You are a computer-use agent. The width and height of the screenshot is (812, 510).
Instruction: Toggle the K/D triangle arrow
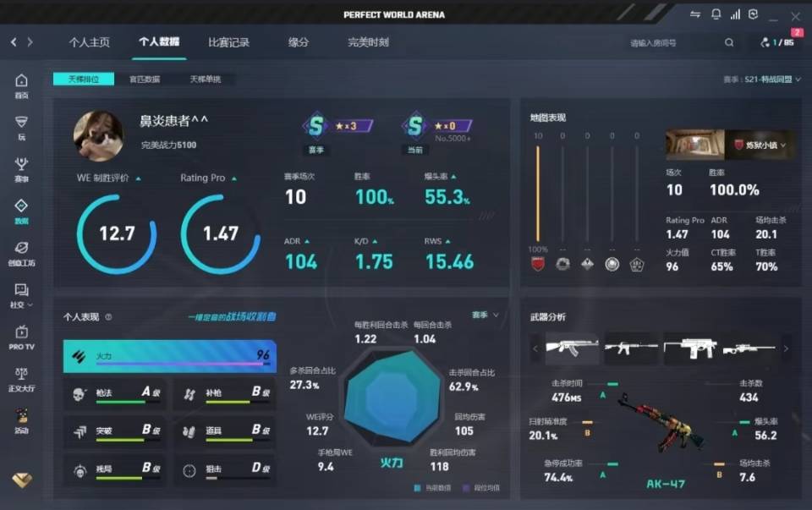[375, 241]
